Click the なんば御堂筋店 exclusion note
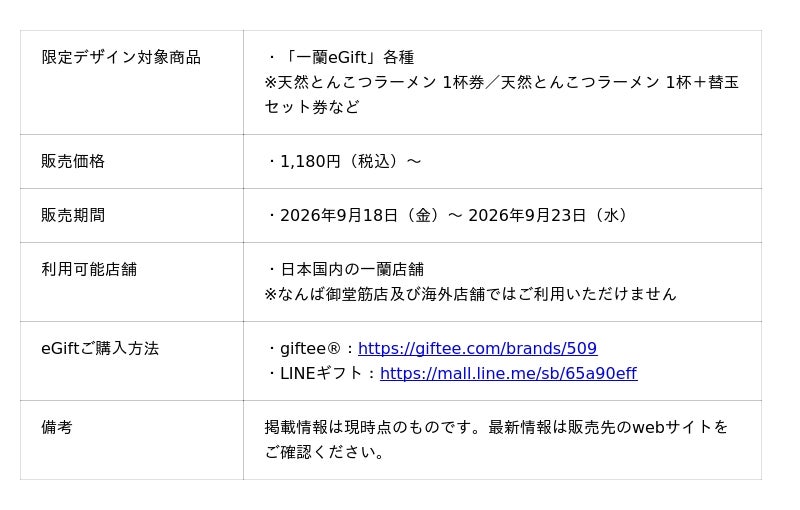Image resolution: width=800 pixels, height=510 pixels. 470,294
